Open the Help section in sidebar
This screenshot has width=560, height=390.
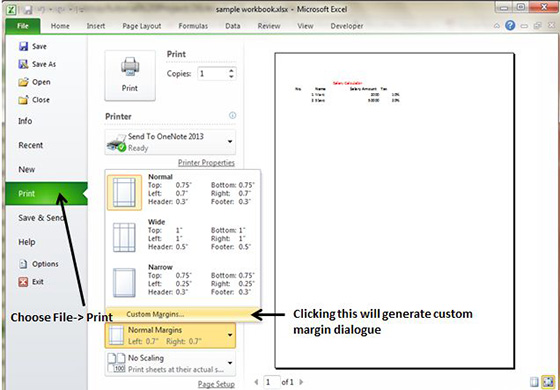click(27, 242)
